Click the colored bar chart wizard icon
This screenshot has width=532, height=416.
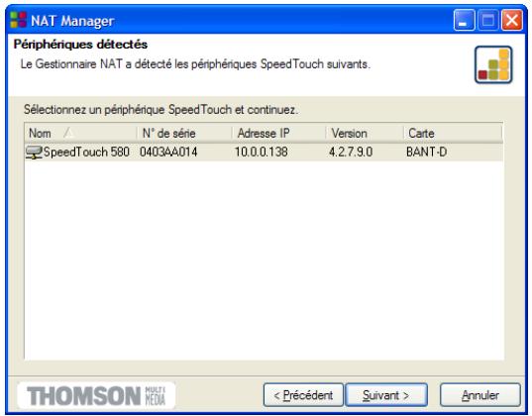click(493, 64)
